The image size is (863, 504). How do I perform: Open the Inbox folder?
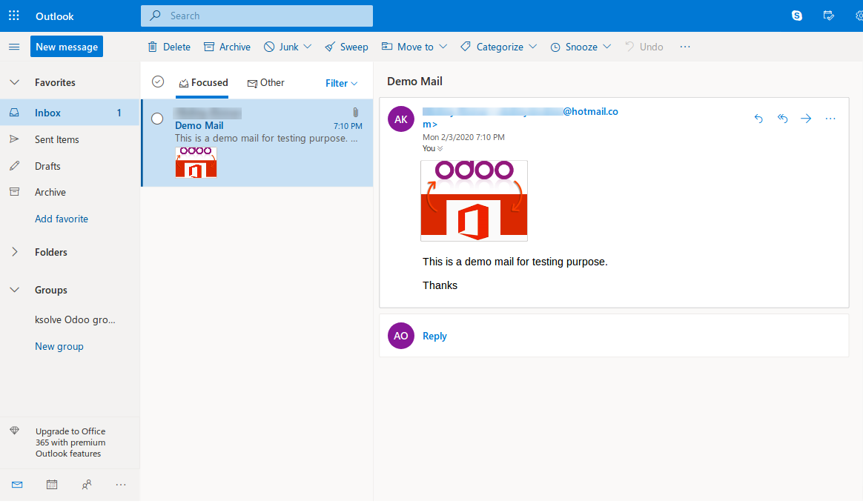(x=70, y=113)
